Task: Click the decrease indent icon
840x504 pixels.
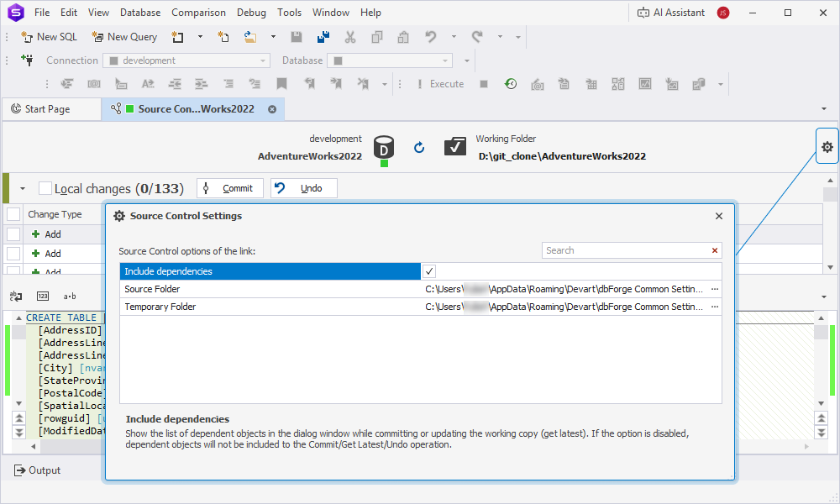Action: pos(175,84)
